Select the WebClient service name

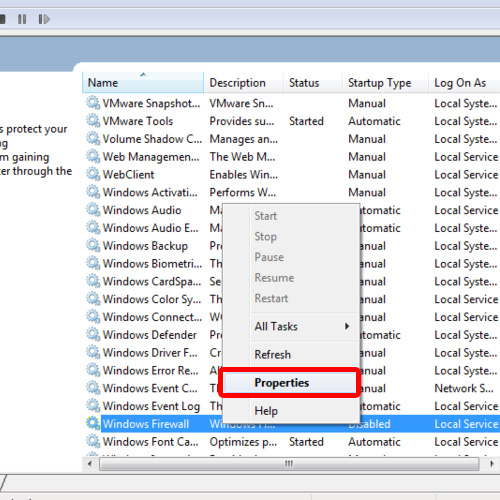tap(128, 174)
